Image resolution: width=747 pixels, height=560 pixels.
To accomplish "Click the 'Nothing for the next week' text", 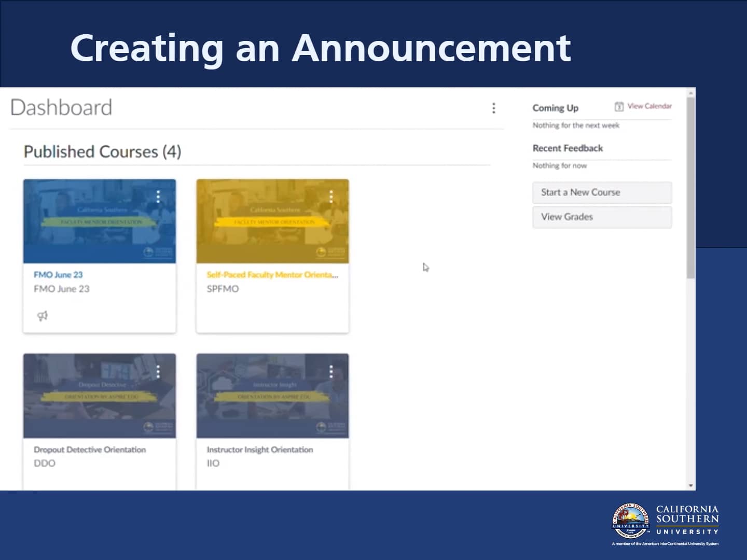I will 576,125.
